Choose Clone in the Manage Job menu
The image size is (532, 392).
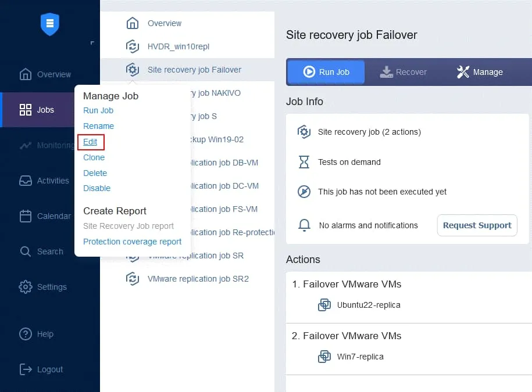[x=94, y=157]
